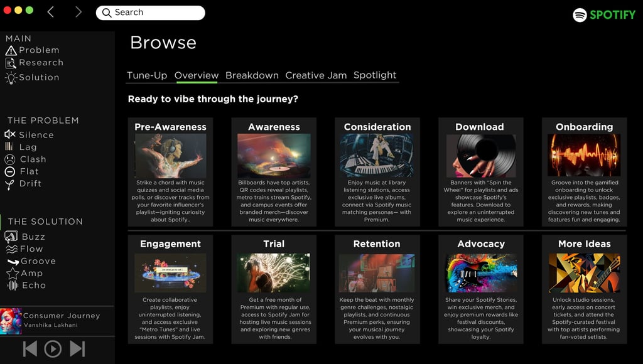Click the megaphone icon beside Buzz
This screenshot has height=364, width=643.
(11, 237)
